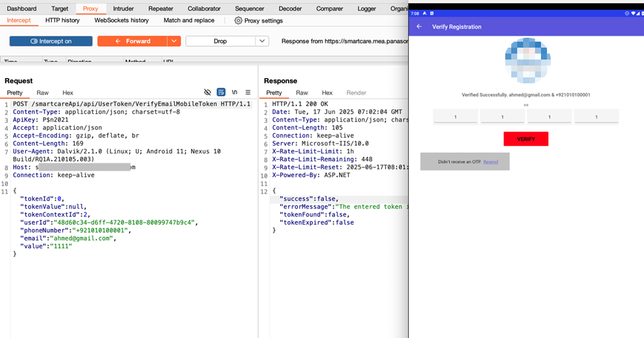Click the word-wrap icon in Request toolbar
The image size is (644, 338).
(221, 93)
